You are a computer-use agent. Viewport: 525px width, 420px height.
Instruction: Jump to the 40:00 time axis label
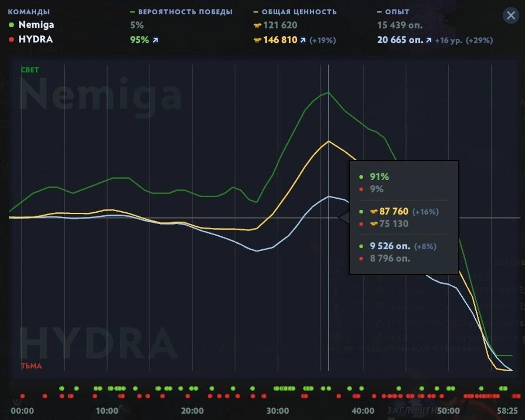pyautogui.click(x=363, y=411)
